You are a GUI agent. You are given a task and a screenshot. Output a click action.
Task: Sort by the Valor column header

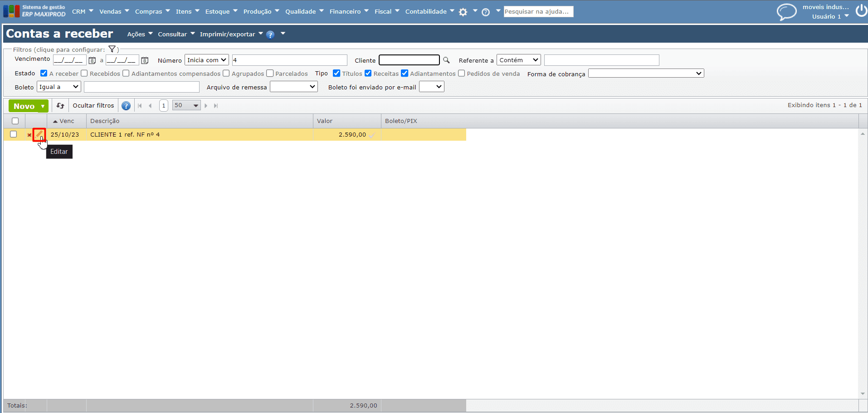pyautogui.click(x=347, y=121)
